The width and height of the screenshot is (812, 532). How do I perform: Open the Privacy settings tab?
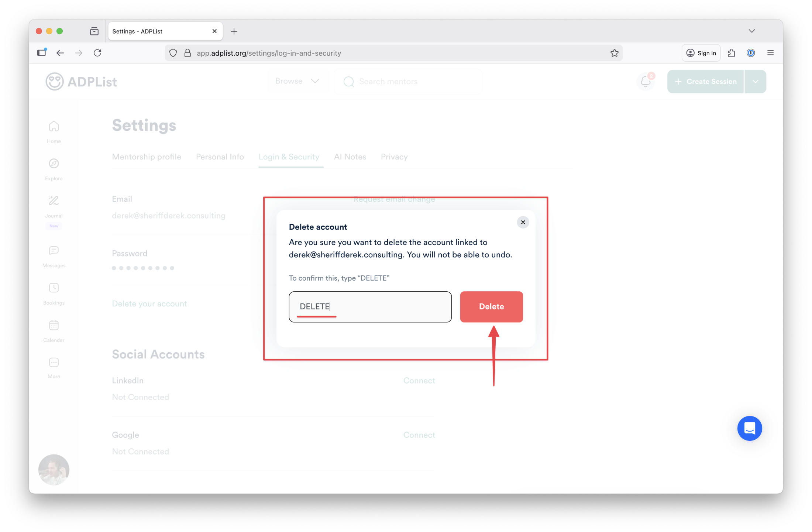point(394,157)
